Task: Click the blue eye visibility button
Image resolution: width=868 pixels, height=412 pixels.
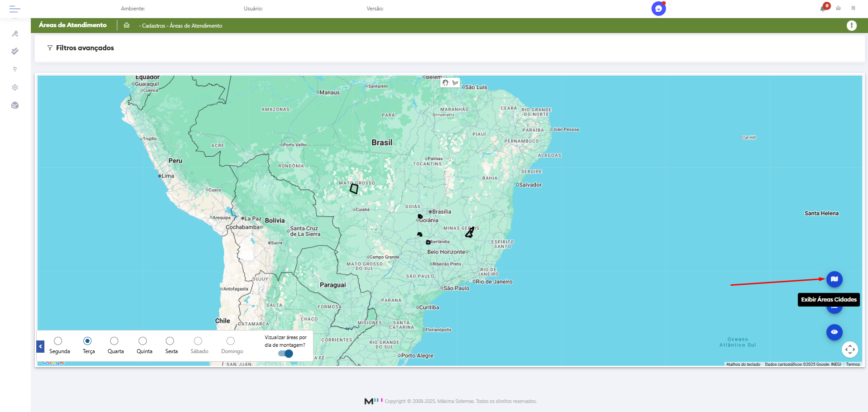Action: pos(834,332)
